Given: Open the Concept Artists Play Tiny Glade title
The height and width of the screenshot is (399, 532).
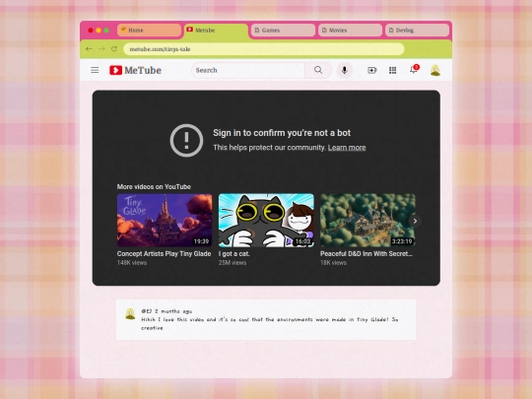Looking at the screenshot, I should click(164, 254).
